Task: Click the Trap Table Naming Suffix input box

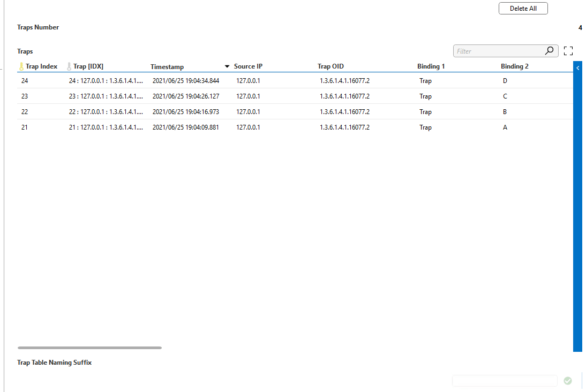Action: coord(505,381)
